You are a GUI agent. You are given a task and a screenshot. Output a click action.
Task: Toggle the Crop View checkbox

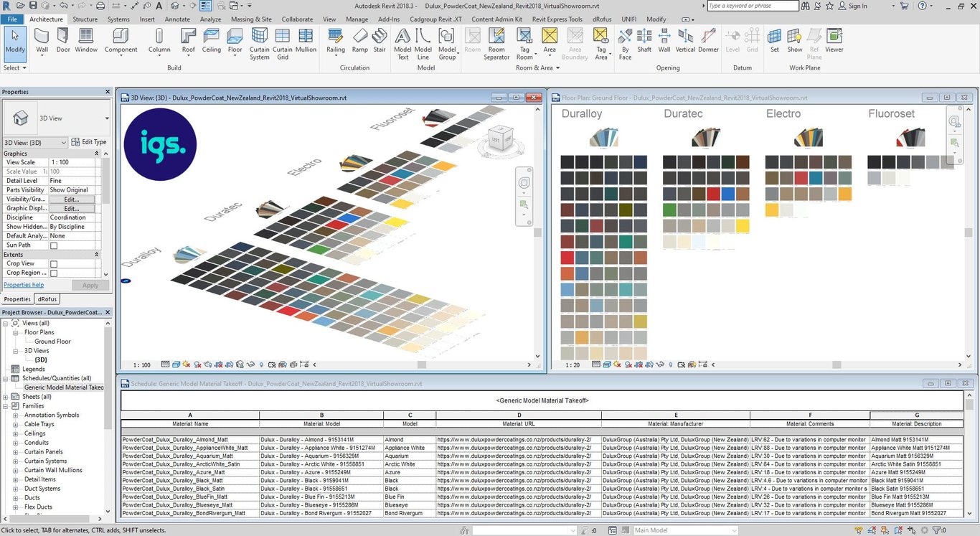(54, 264)
